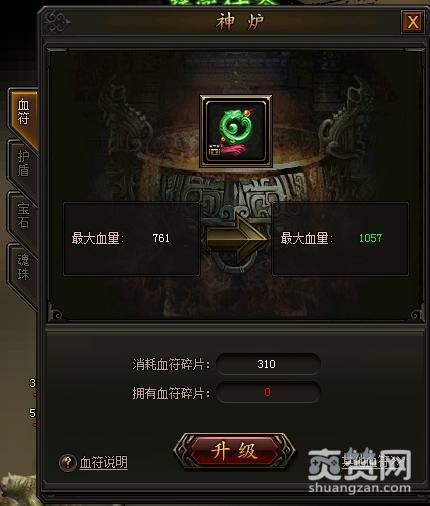This screenshot has height=506, width=430.
Task: Close the 神炉 window
Action: coord(413,22)
